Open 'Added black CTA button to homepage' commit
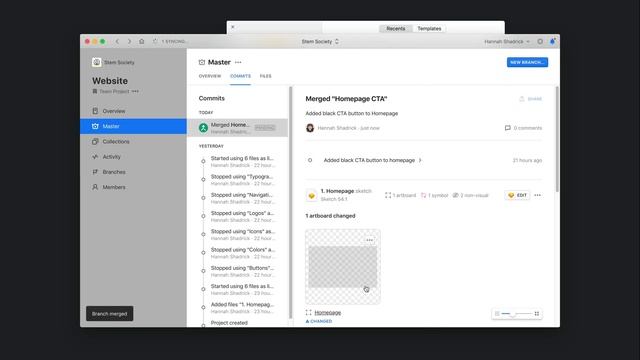640x360 pixels. point(372,160)
